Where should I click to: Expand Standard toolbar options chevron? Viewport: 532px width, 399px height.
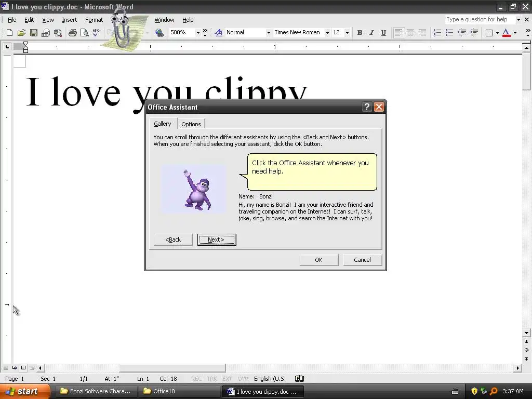(205, 33)
